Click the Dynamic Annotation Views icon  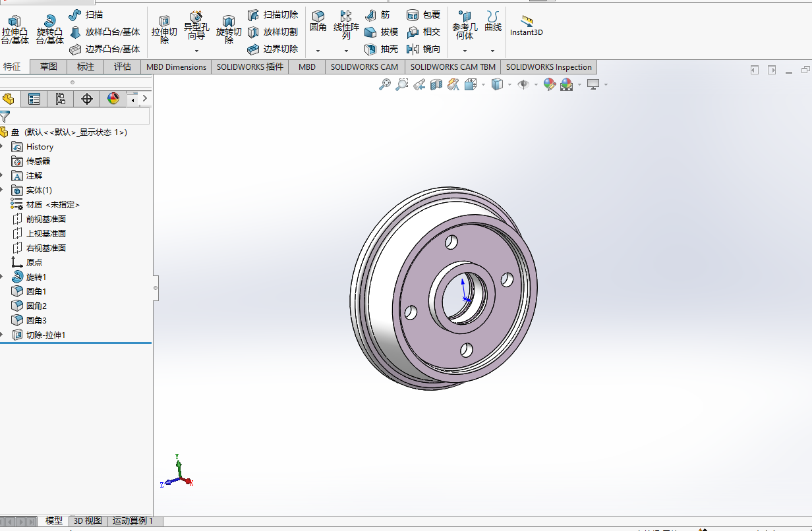point(453,84)
